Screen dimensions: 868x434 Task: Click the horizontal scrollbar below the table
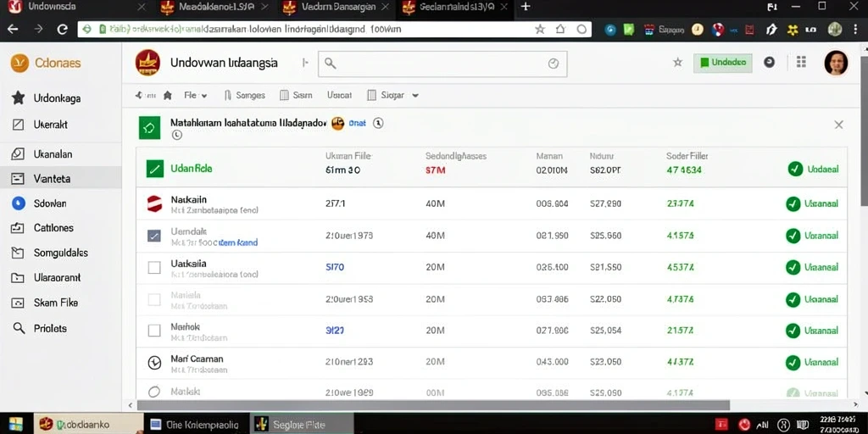pyautogui.click(x=433, y=405)
